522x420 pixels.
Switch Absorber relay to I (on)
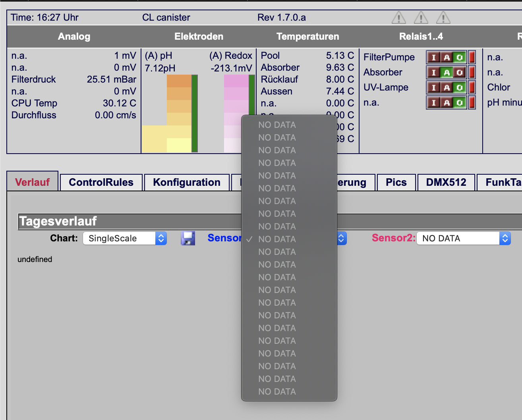[x=433, y=73]
